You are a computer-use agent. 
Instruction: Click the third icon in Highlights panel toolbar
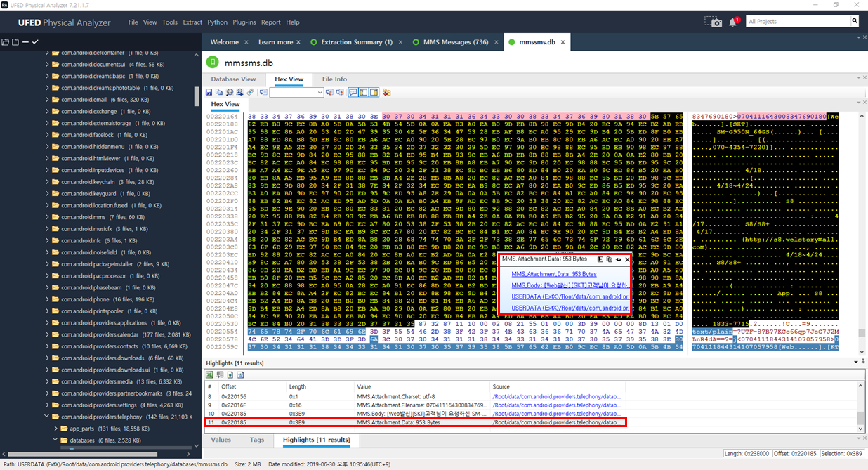230,374
